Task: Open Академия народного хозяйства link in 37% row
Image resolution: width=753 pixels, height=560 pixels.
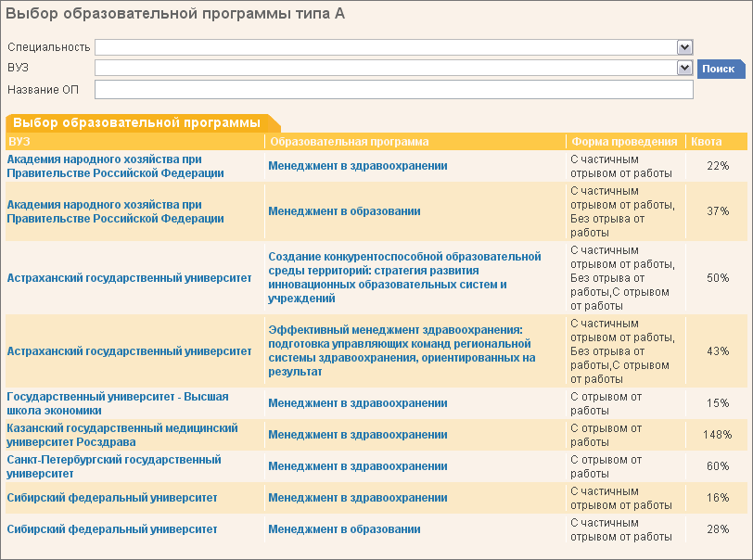Action: 115,211
